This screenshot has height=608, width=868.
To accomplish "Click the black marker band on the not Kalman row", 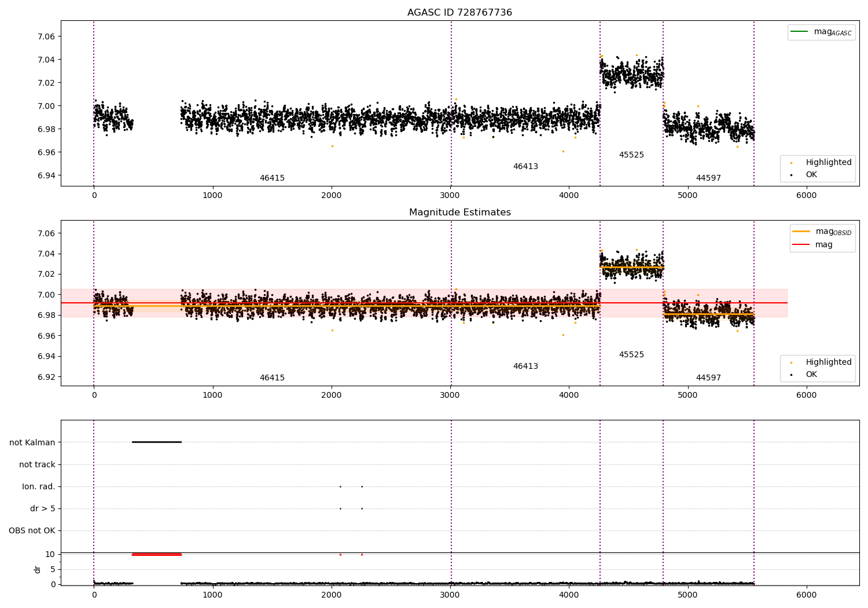I will 157,442.
